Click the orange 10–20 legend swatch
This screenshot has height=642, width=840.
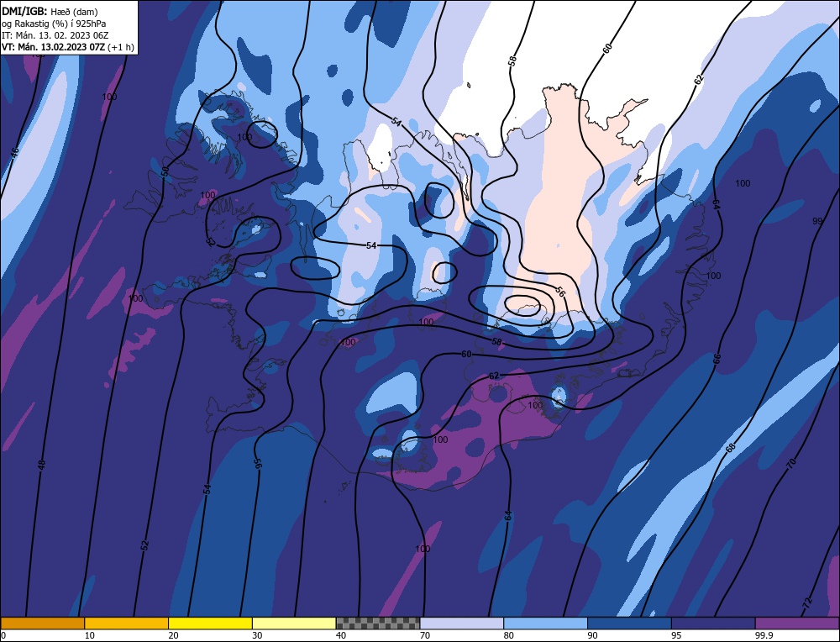(x=127, y=623)
